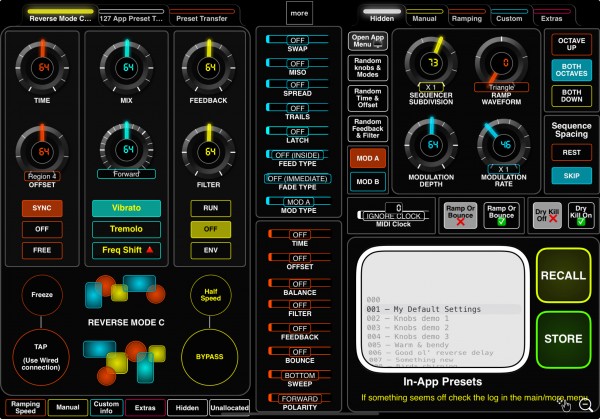600x419 pixels.
Task: Open the 127 App Preset tab
Action: pyautogui.click(x=131, y=16)
